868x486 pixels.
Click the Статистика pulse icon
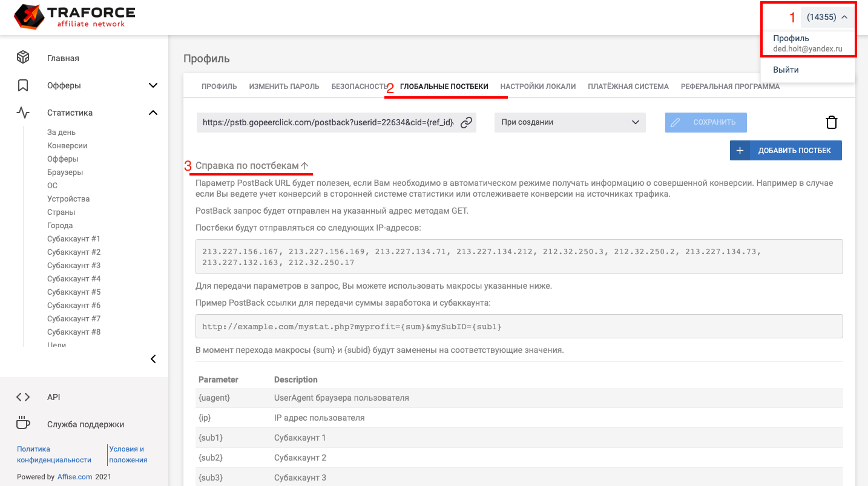(x=23, y=113)
